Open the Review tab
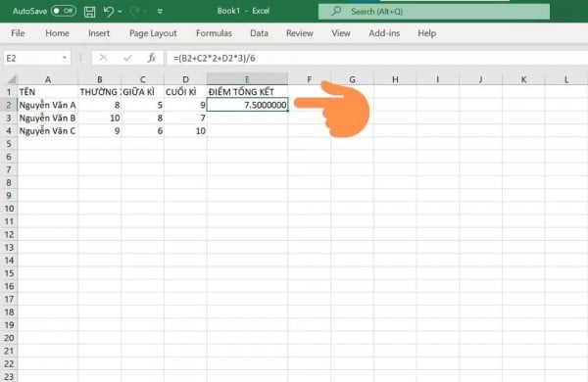Image resolution: width=588 pixels, height=382 pixels. click(x=300, y=33)
